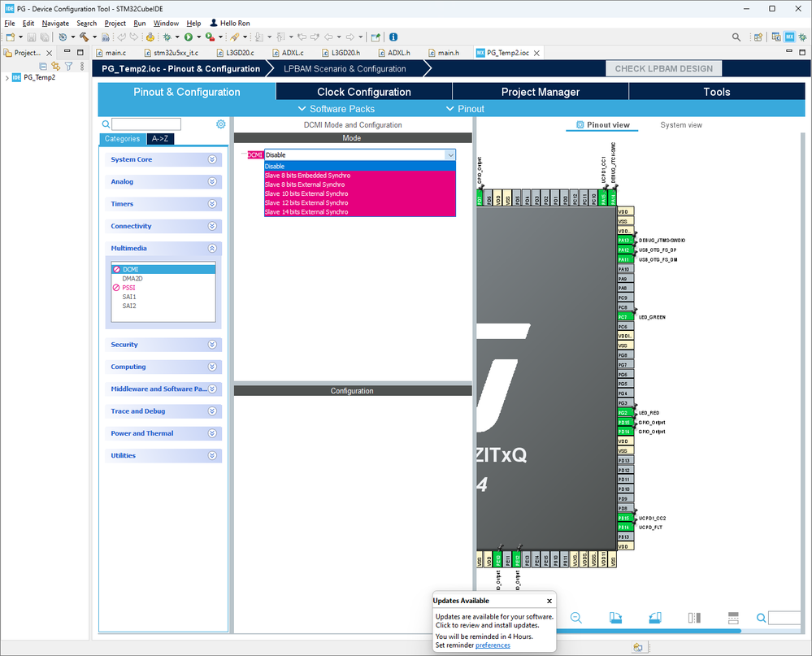Screen dimensions: 812x656
Task: Expand the Connectivity category
Action: pos(163,226)
